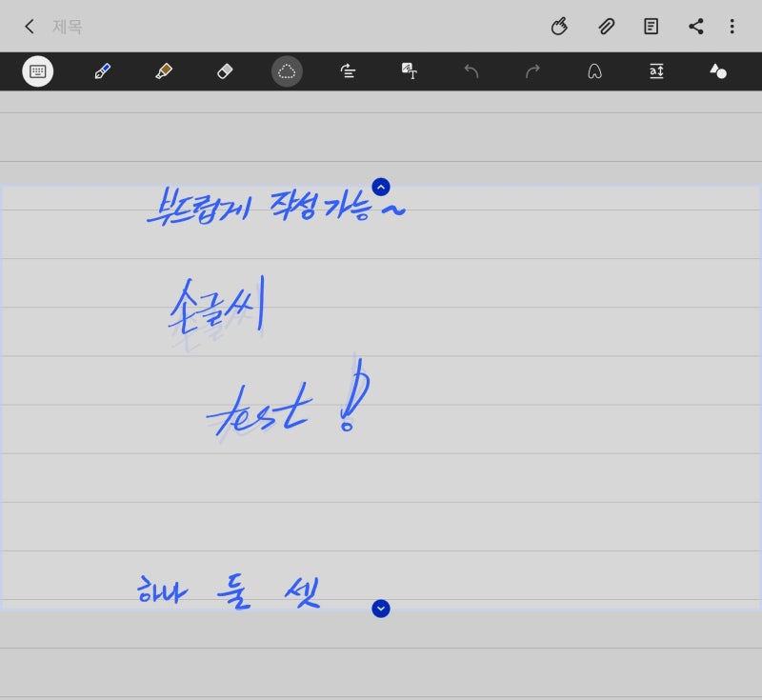Tap the 제목 title field
This screenshot has height=700, width=762.
point(67,27)
